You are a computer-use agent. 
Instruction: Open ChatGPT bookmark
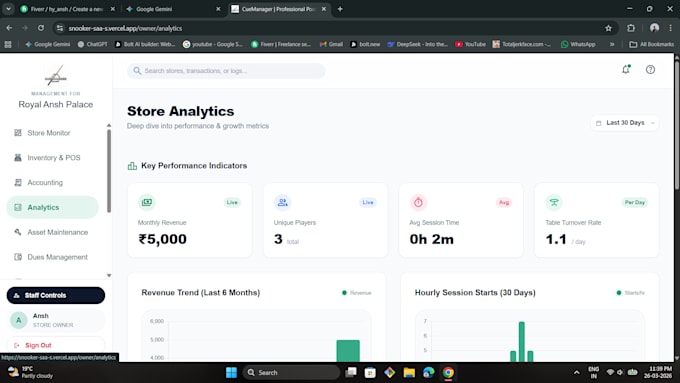tap(92, 44)
